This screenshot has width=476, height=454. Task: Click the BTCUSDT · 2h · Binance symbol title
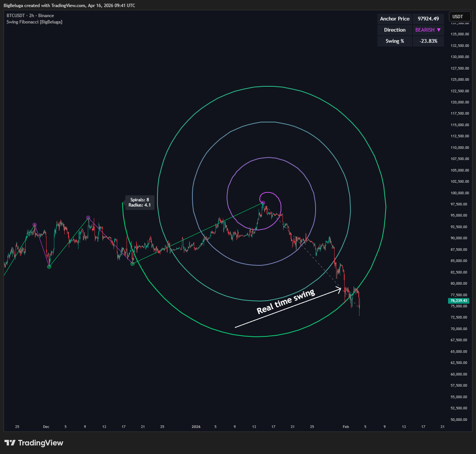(30, 16)
